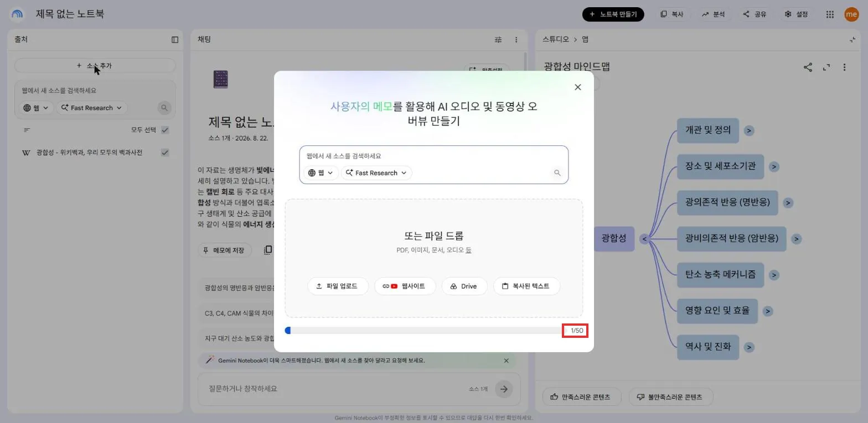868x423 pixels.
Task: Expand the 탄소 농축 메커니즘 node arrow
Action: (x=774, y=275)
